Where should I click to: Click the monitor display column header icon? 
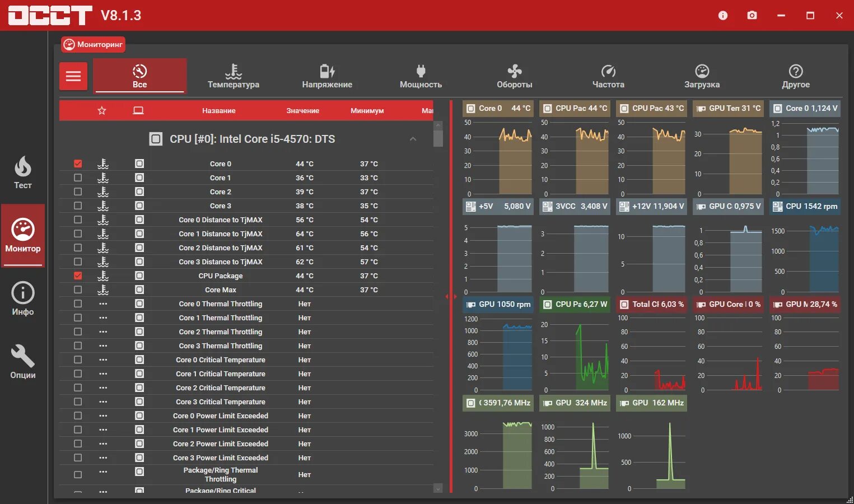coord(138,110)
